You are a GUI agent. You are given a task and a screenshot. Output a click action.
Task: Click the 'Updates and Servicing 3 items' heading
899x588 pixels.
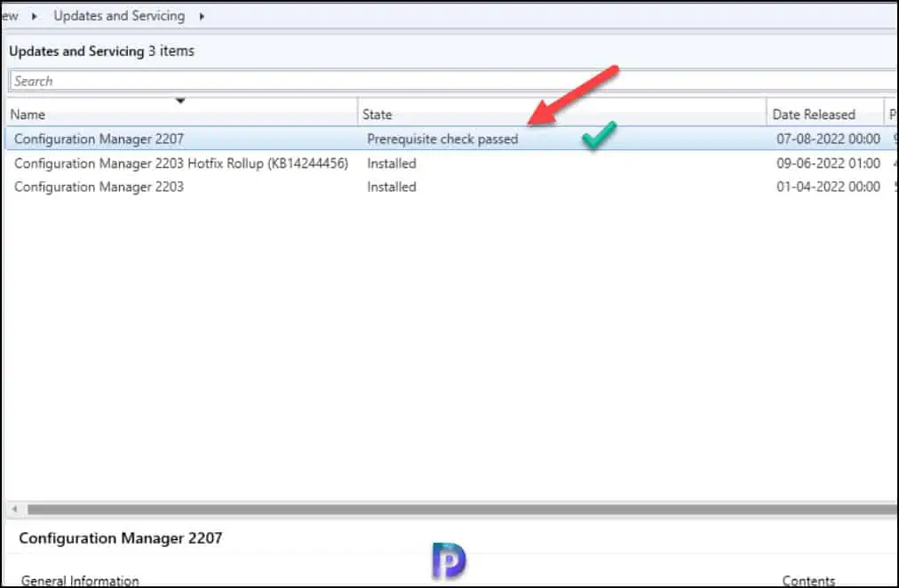(x=101, y=51)
